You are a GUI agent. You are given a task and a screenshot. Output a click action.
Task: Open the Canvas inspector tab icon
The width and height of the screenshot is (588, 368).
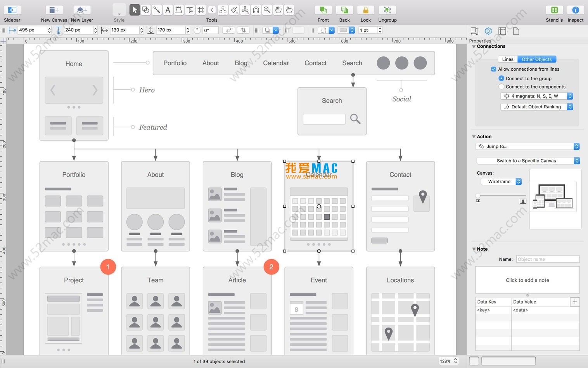click(502, 31)
